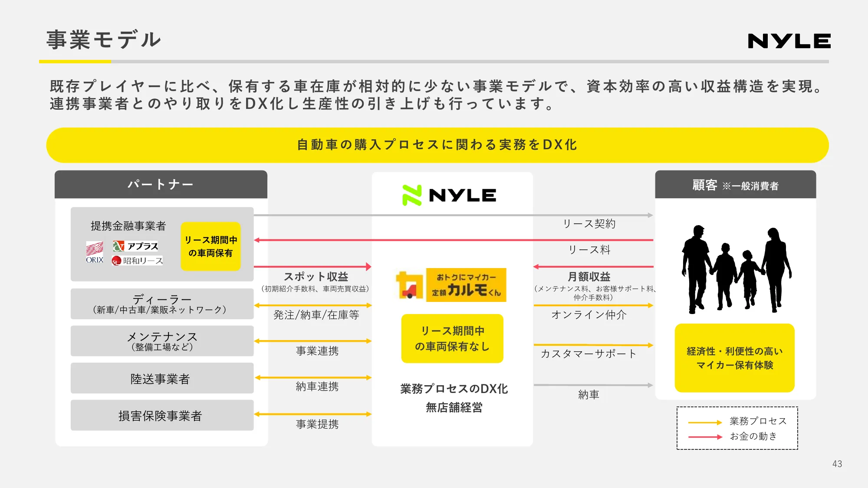Click the アプラス logo
The height and width of the screenshot is (488, 868).
tap(135, 246)
